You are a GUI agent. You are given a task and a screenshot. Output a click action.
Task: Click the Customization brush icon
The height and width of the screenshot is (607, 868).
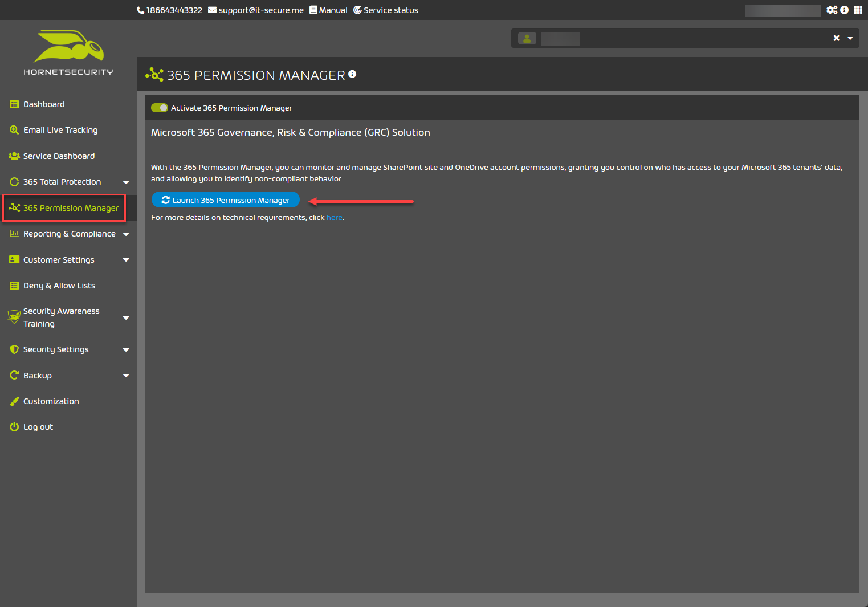click(14, 401)
